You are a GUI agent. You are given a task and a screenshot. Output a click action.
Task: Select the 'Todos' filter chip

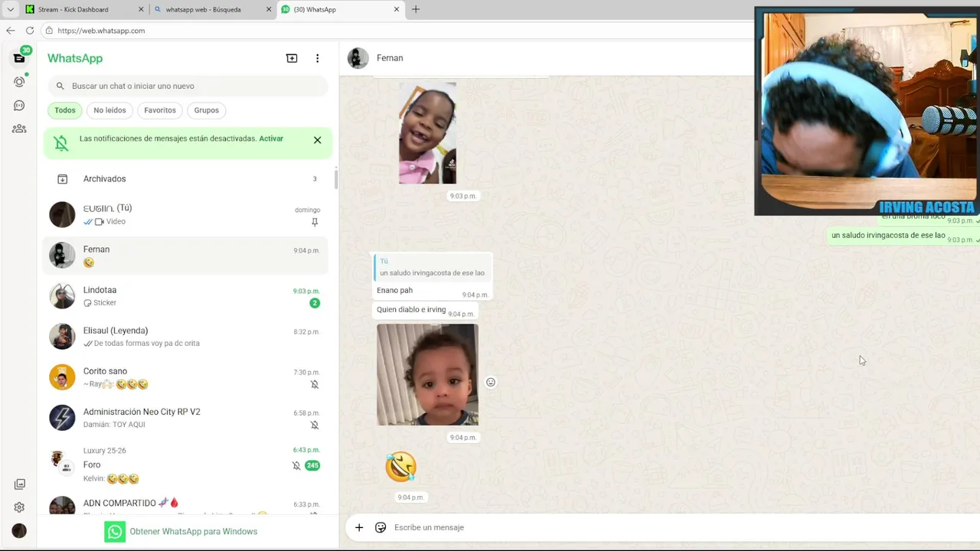point(65,110)
